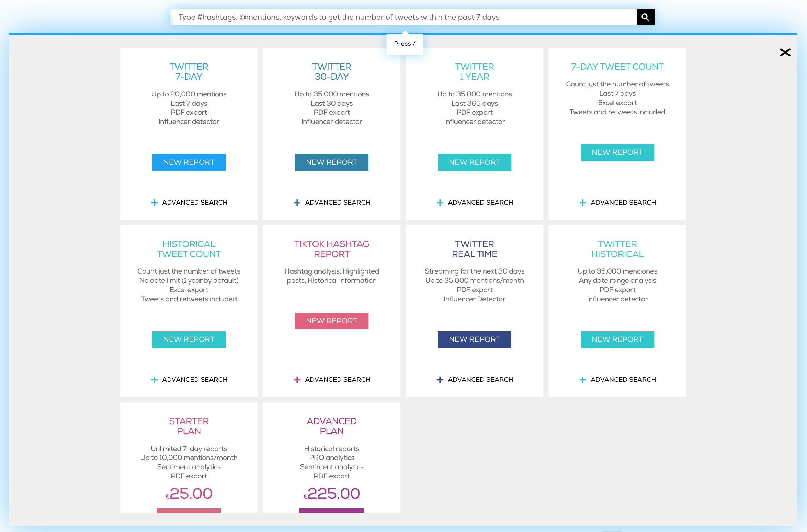Image resolution: width=807 pixels, height=532 pixels.
Task: Select the Historical Tweet Count card title
Action: pos(189,249)
